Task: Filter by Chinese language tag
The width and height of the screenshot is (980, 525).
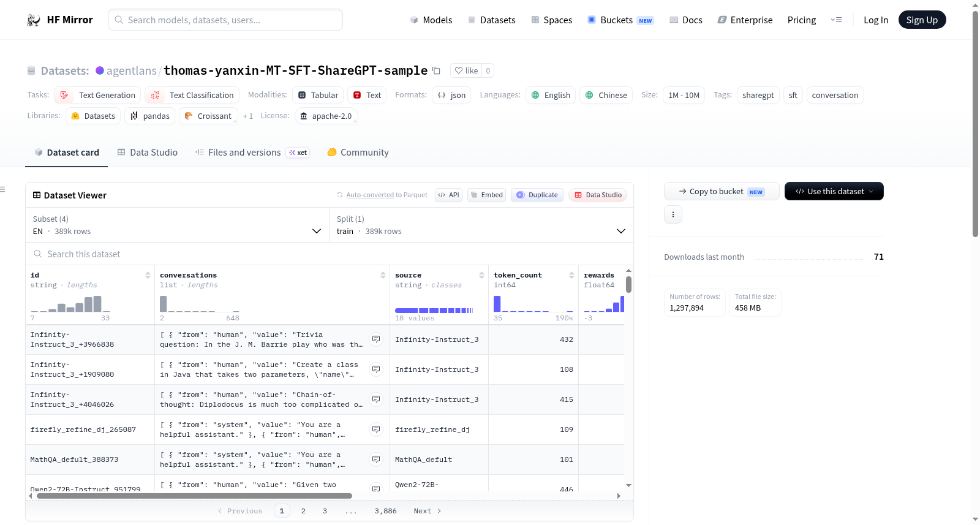Action: click(x=606, y=95)
